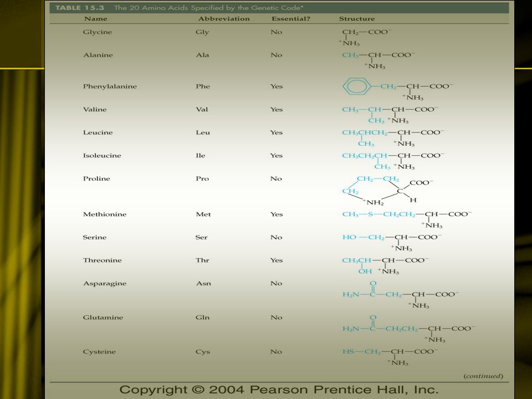Click the name 'Proline'
Image resolution: width=532 pixels, height=399 pixels.
click(x=96, y=178)
